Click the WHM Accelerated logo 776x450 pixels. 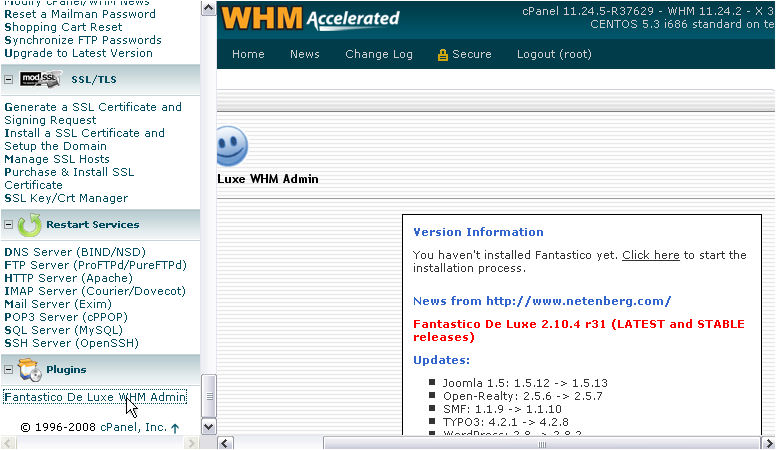310,17
